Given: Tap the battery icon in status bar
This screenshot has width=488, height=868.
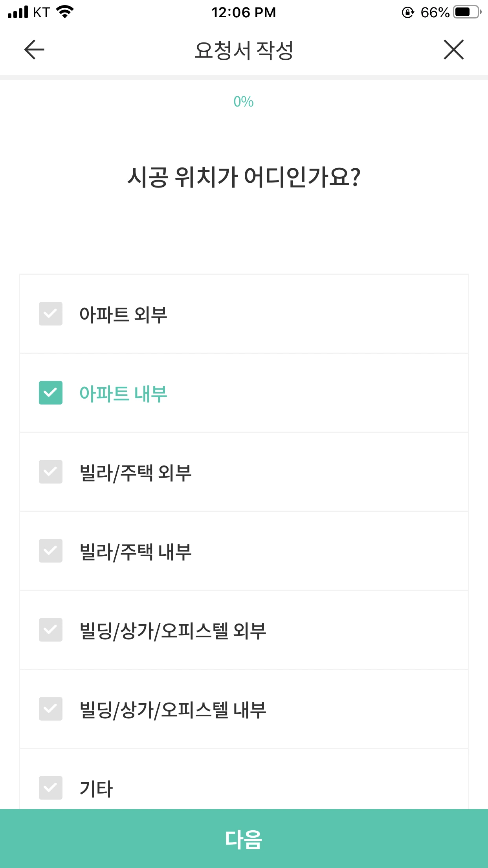Looking at the screenshot, I should pos(468,12).
